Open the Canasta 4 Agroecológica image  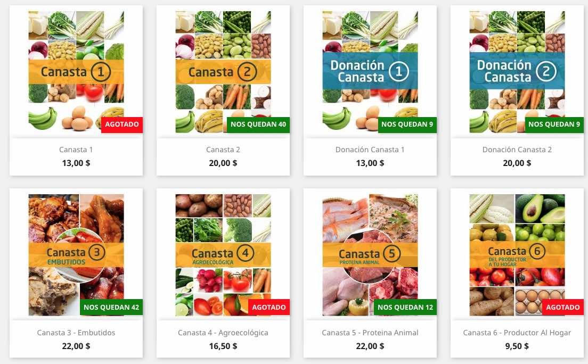point(223,254)
